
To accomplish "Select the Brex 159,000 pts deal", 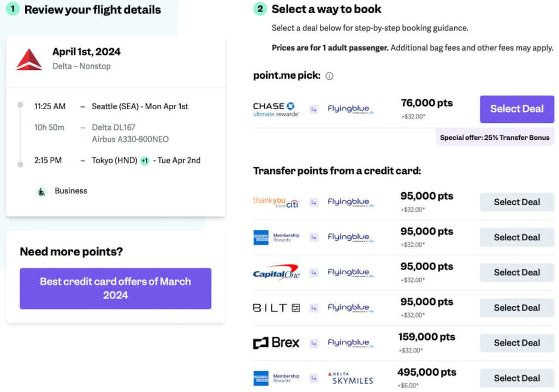I will pos(516,343).
